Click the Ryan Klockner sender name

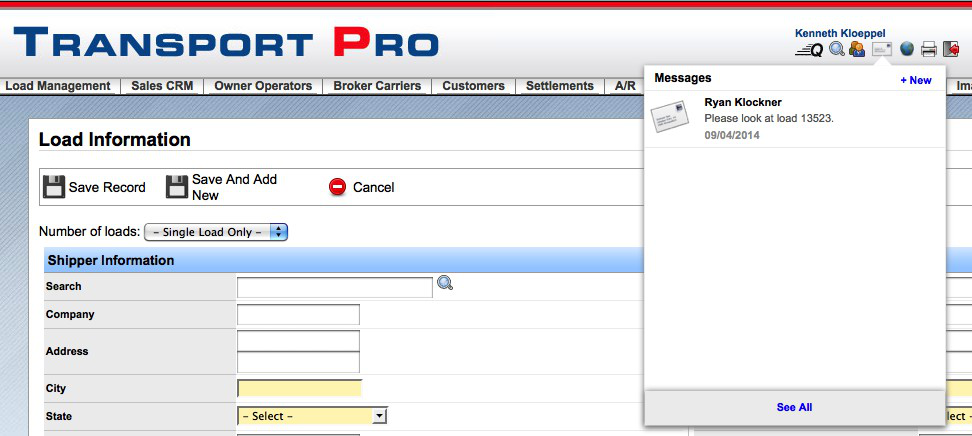(x=743, y=102)
